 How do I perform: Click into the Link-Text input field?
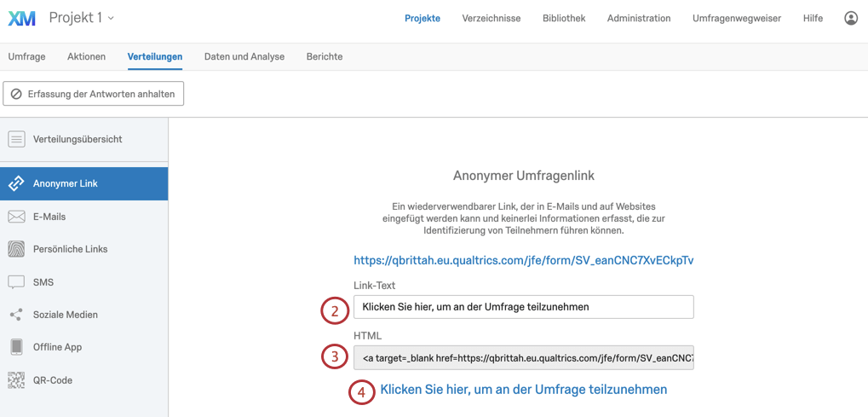click(524, 307)
